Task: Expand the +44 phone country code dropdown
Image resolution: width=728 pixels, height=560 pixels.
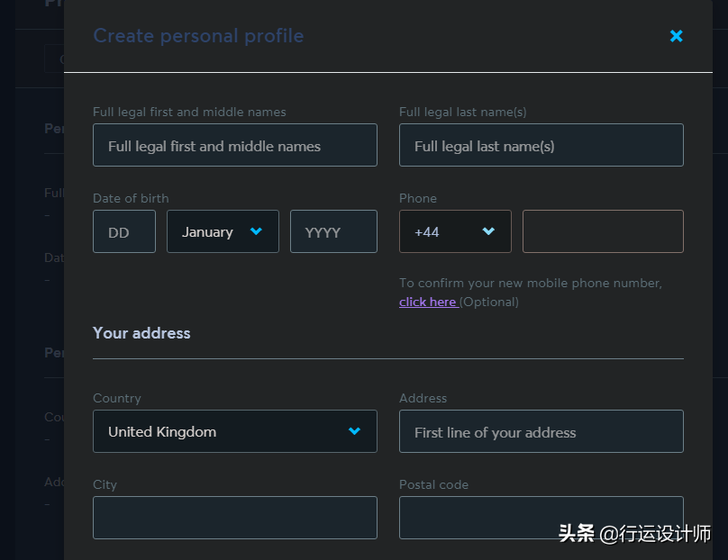Action: (454, 231)
